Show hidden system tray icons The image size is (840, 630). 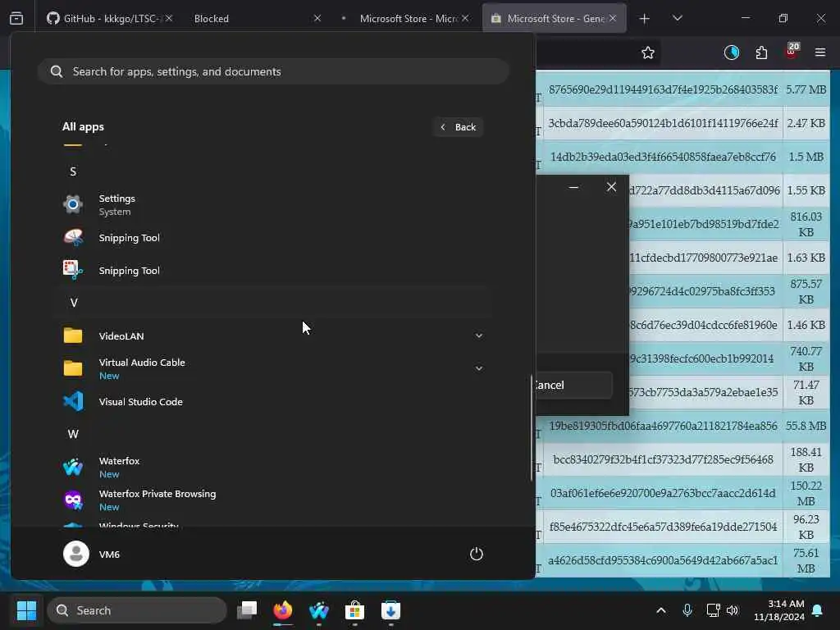click(x=661, y=610)
